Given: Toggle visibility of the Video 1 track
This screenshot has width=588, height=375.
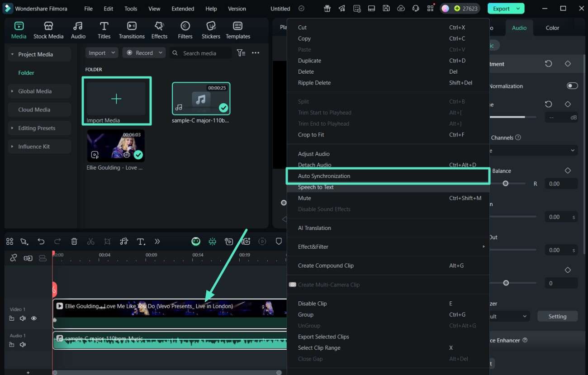Looking at the screenshot, I should [x=34, y=318].
